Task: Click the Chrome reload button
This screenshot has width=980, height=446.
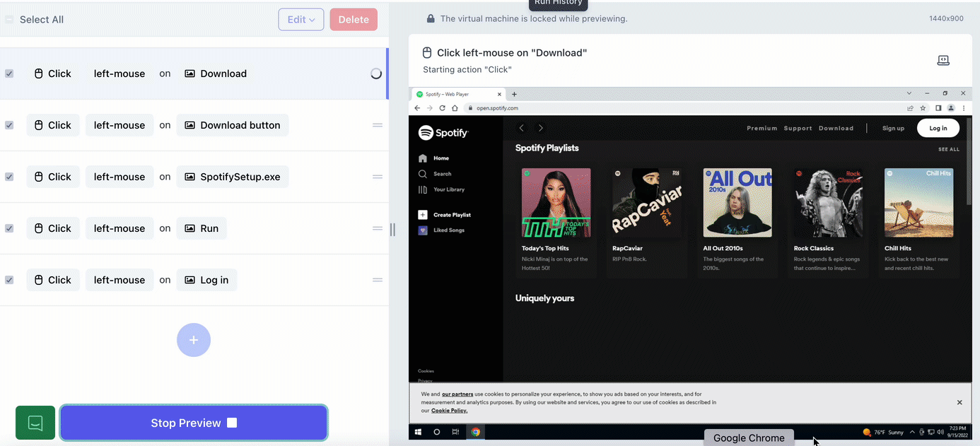Action: pyautogui.click(x=443, y=108)
